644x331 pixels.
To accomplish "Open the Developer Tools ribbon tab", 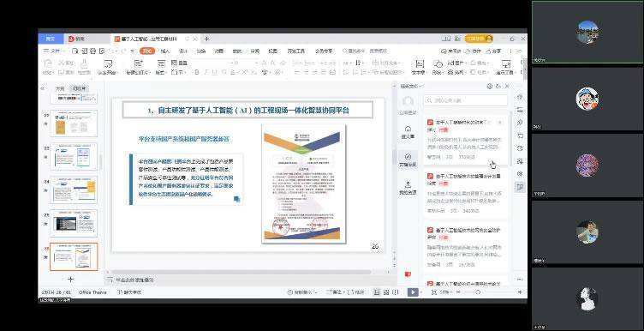I will point(296,51).
